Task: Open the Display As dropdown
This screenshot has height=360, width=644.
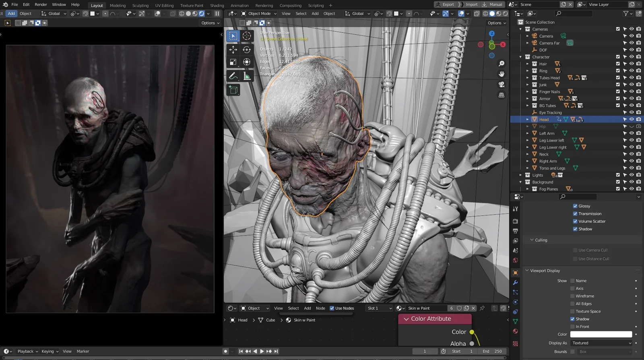Action: click(601, 343)
